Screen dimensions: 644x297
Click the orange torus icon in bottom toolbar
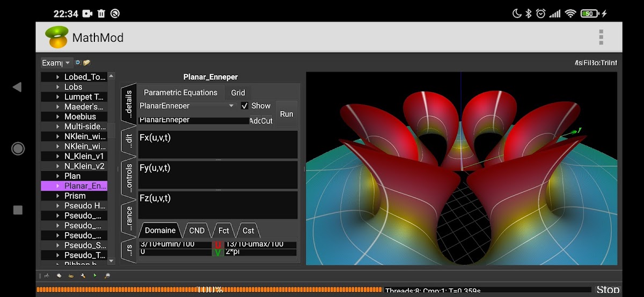(x=71, y=276)
